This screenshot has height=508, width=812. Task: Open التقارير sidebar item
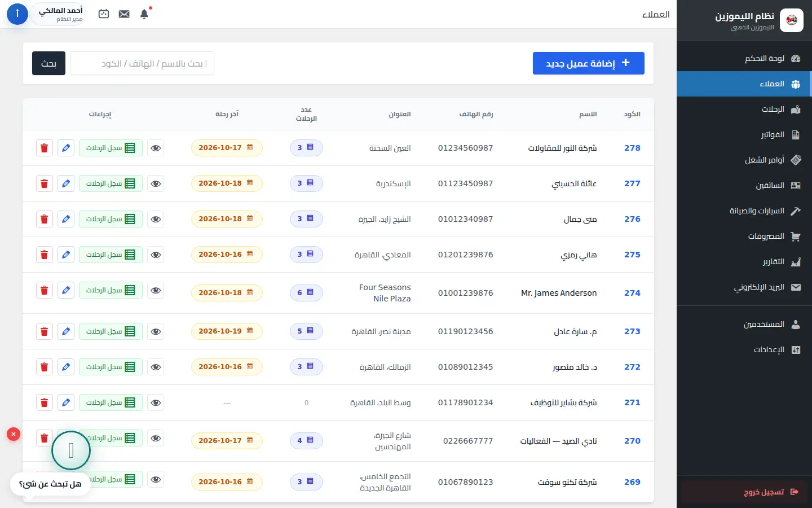point(744,261)
